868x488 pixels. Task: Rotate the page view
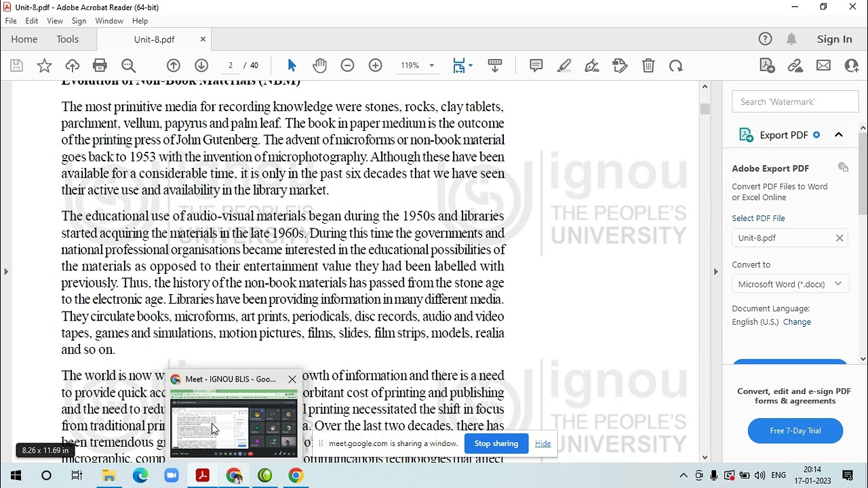click(675, 66)
